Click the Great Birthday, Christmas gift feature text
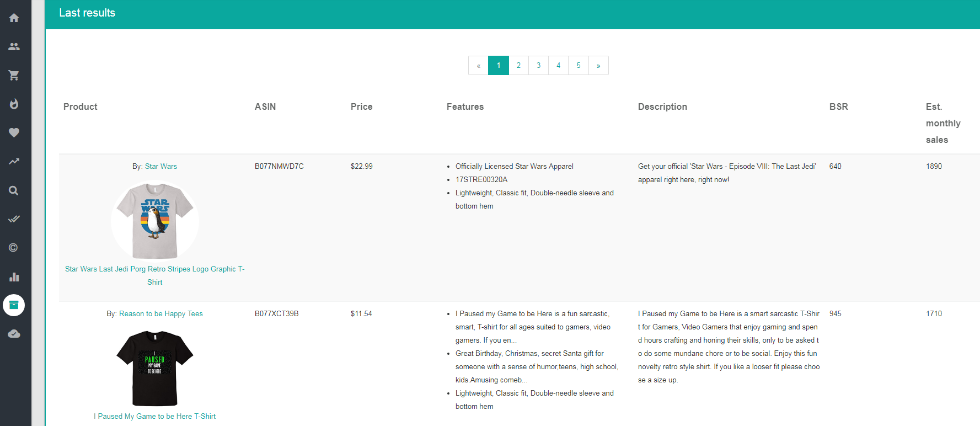 click(537, 366)
